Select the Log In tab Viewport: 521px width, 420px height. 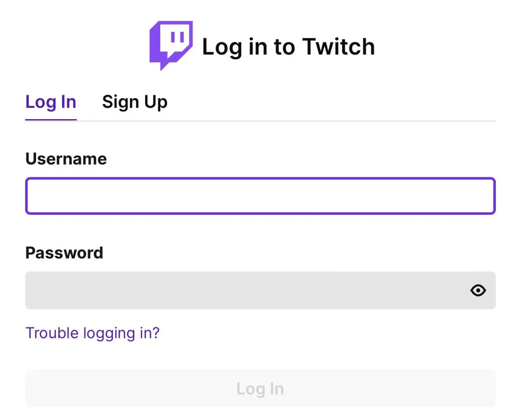(51, 102)
